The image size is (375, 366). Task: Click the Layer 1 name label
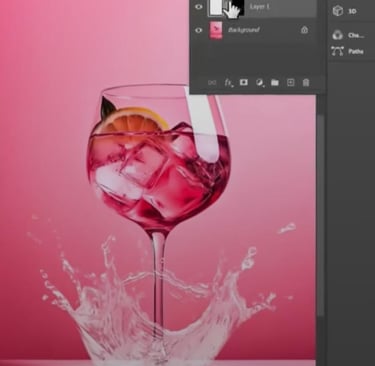point(260,7)
